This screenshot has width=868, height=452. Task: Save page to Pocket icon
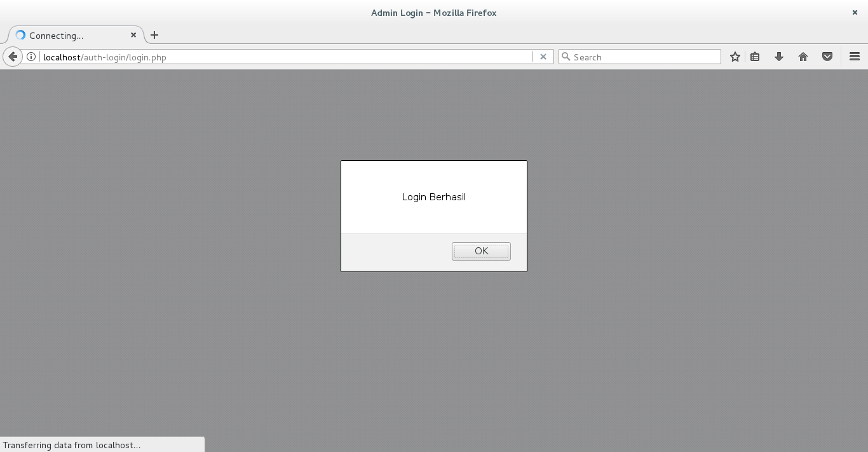[x=827, y=57]
